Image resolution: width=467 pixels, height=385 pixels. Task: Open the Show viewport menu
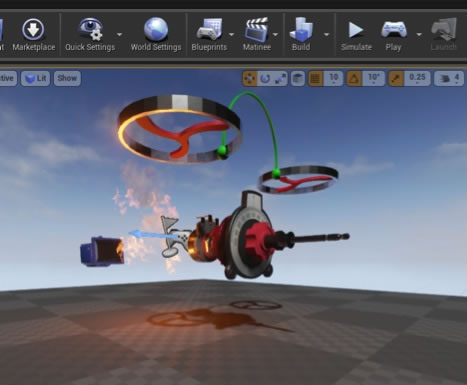pos(67,79)
